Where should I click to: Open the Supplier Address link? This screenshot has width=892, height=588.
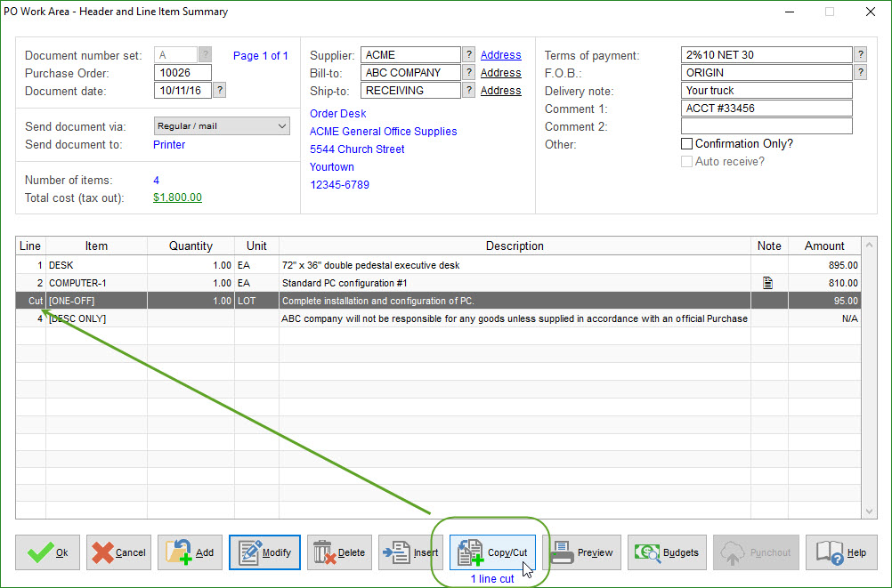500,55
